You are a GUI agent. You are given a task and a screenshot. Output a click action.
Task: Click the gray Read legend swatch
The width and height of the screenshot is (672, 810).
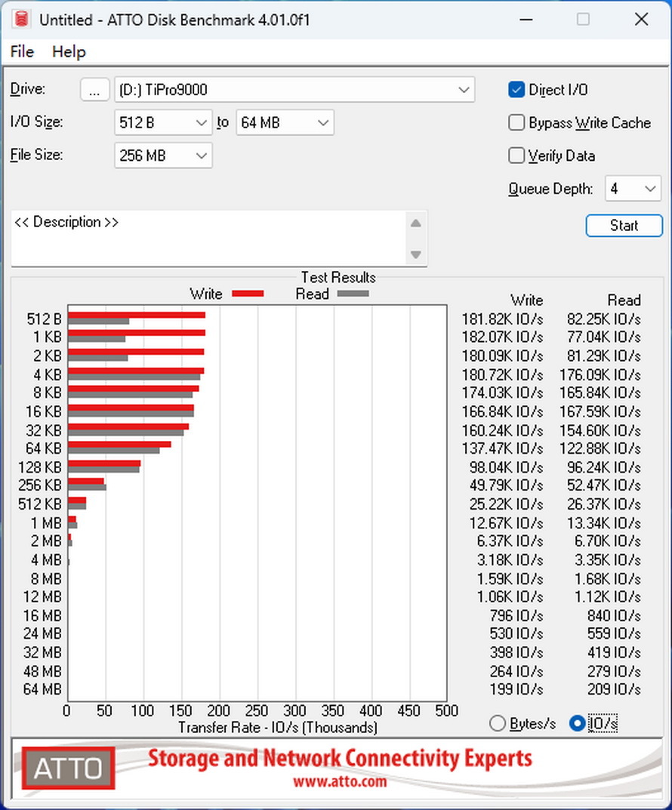353,294
